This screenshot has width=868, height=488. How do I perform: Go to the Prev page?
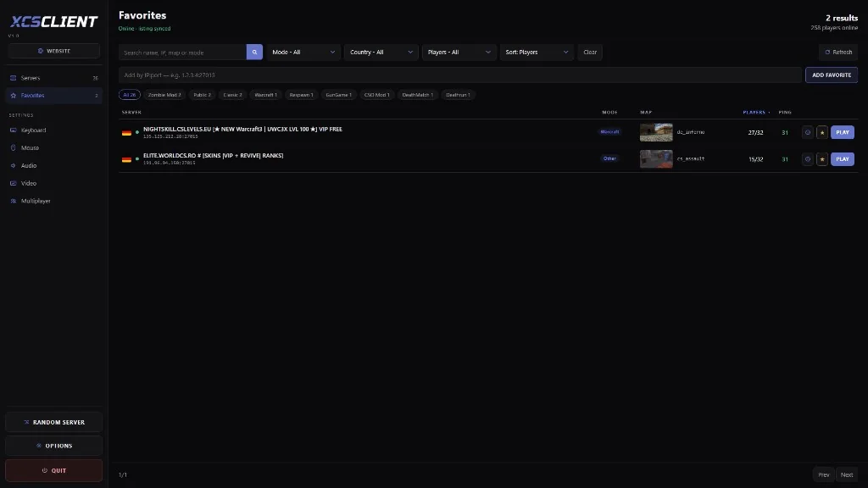(x=824, y=474)
